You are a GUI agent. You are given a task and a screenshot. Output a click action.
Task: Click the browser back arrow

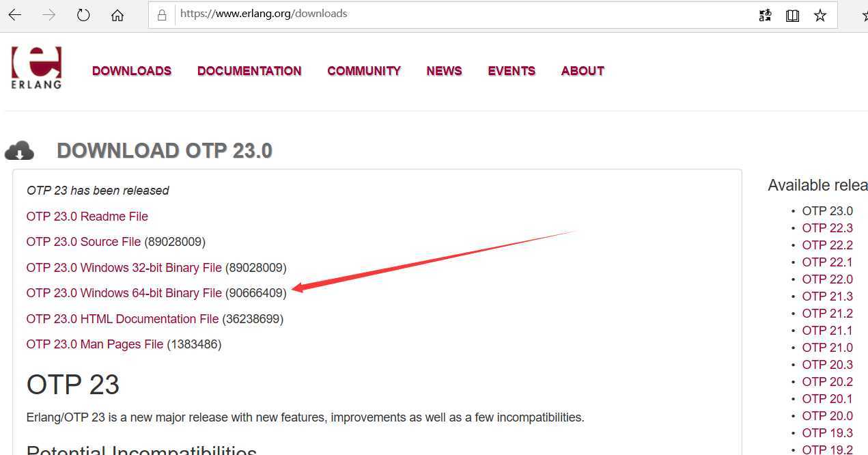[x=15, y=15]
